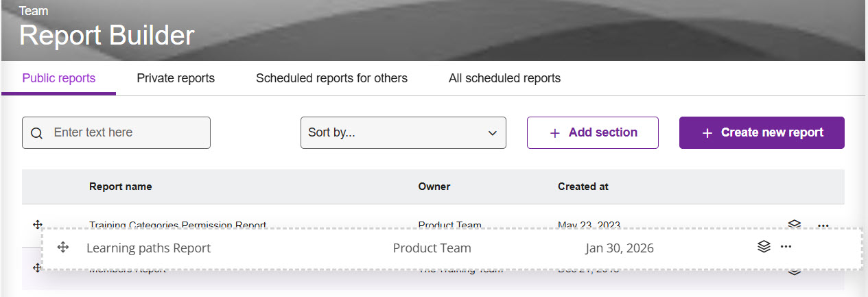Select Scheduled reports for others tab

331,78
